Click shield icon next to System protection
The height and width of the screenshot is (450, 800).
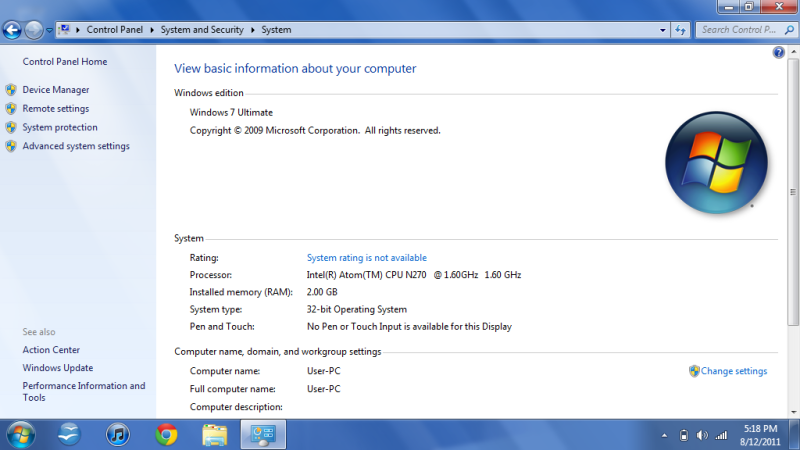pyautogui.click(x=11, y=128)
